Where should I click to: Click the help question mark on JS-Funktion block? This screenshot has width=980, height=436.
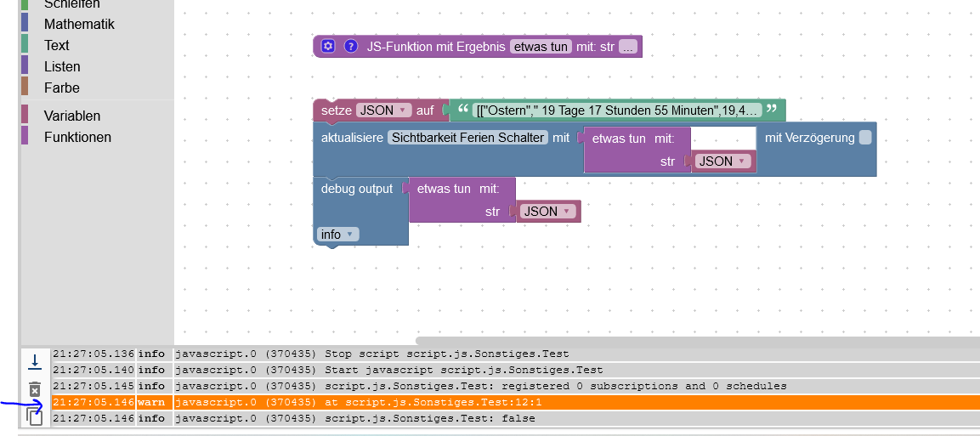[351, 46]
